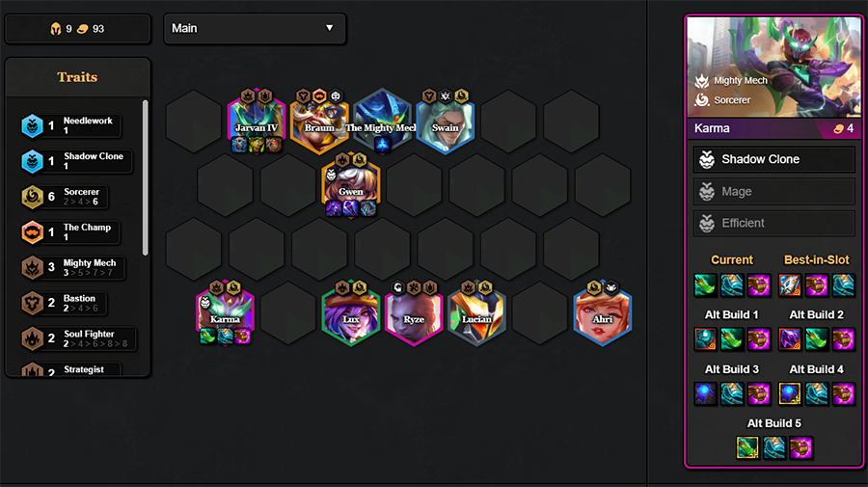
Task: Pick the Ahri champion on the board
Action: 602,313
